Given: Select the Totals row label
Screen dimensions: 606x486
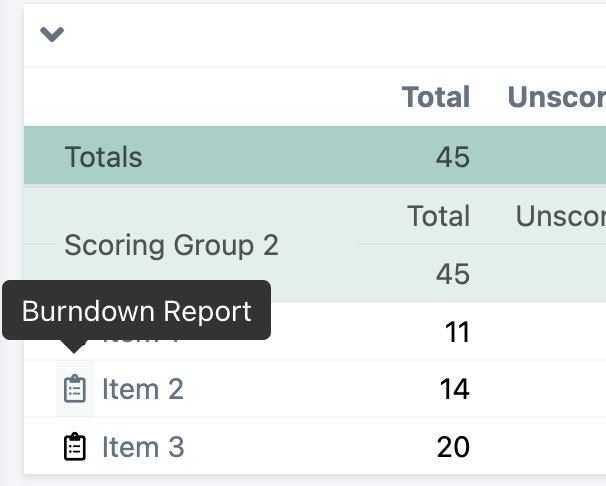Looking at the screenshot, I should click(104, 157).
